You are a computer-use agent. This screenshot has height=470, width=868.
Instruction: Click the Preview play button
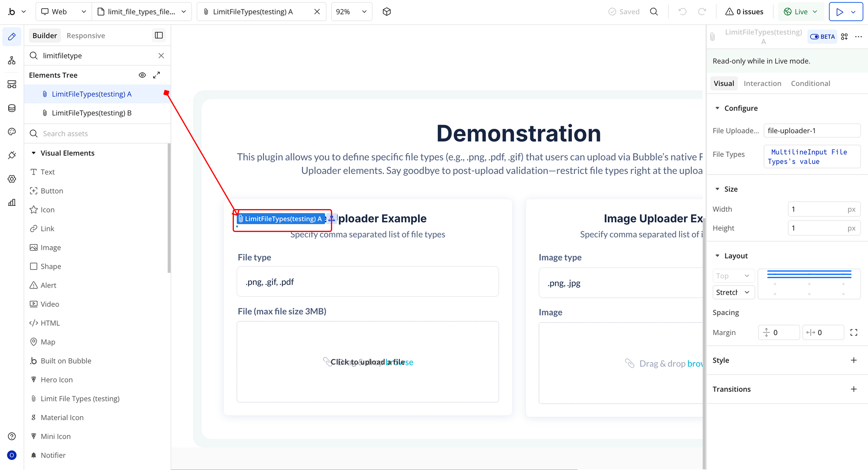[839, 12]
